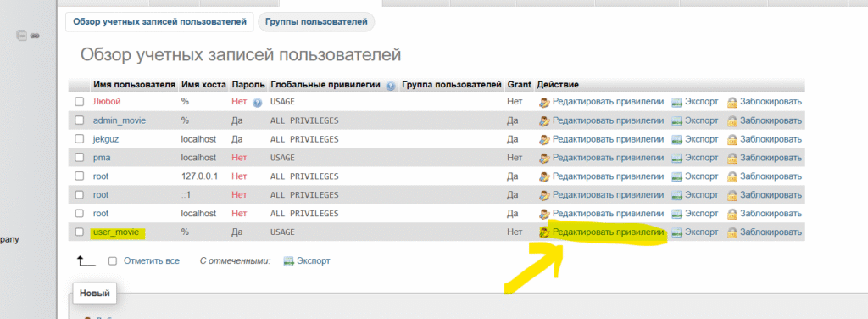Click the Grant column header
The image size is (868, 319).
[x=519, y=85]
